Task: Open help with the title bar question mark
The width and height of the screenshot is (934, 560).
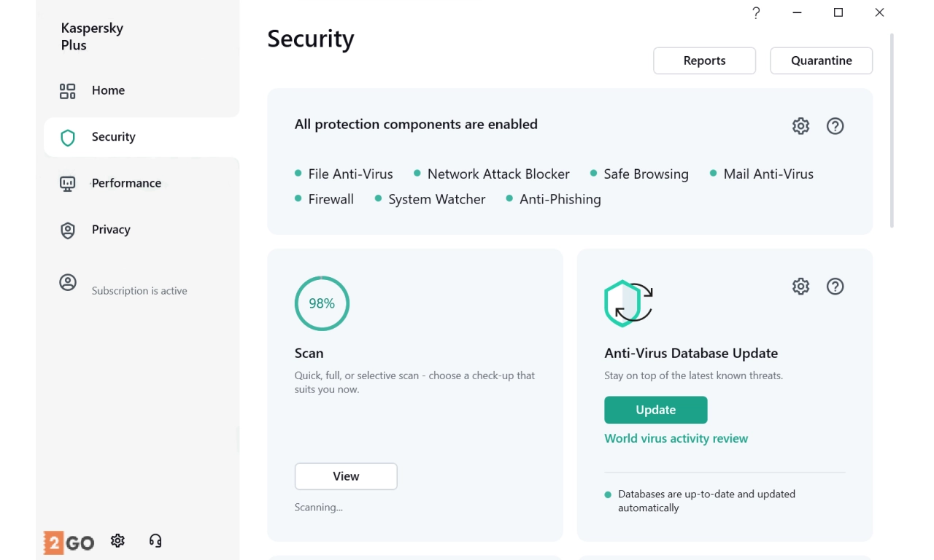Action: (x=756, y=12)
